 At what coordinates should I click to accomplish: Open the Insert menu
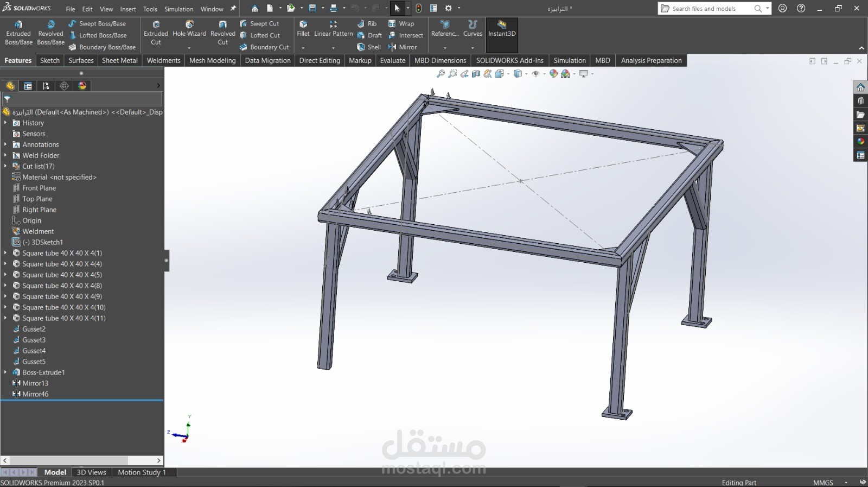coord(128,9)
